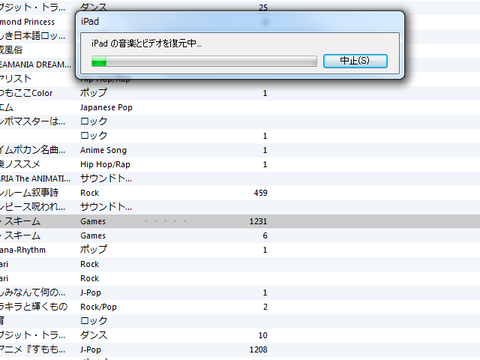
Task: Click the play count 25
Action: click(x=263, y=7)
